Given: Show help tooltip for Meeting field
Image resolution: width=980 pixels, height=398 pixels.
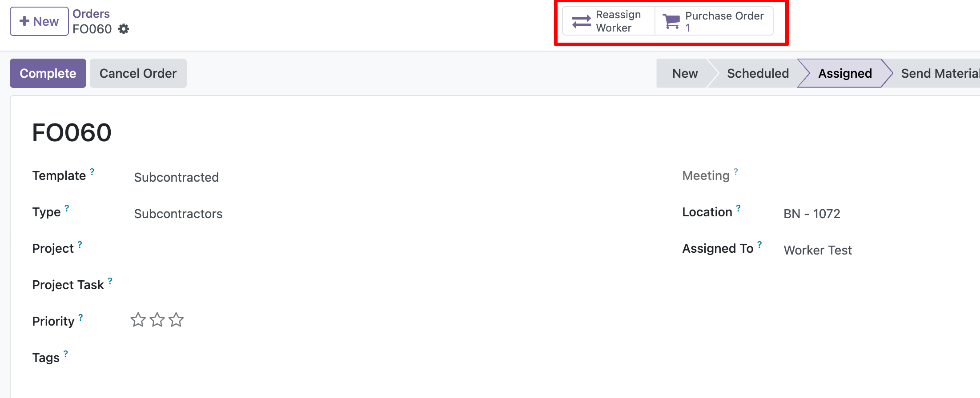Looking at the screenshot, I should pos(735,171).
